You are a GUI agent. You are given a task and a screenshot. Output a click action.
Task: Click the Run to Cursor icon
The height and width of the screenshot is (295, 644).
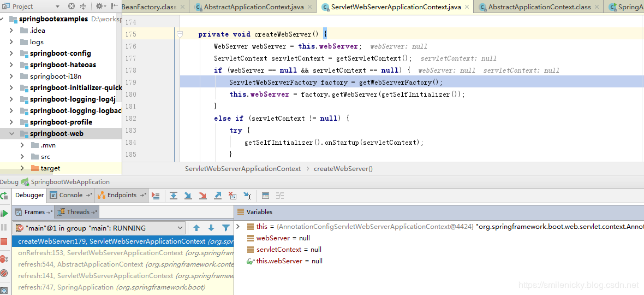point(247,196)
